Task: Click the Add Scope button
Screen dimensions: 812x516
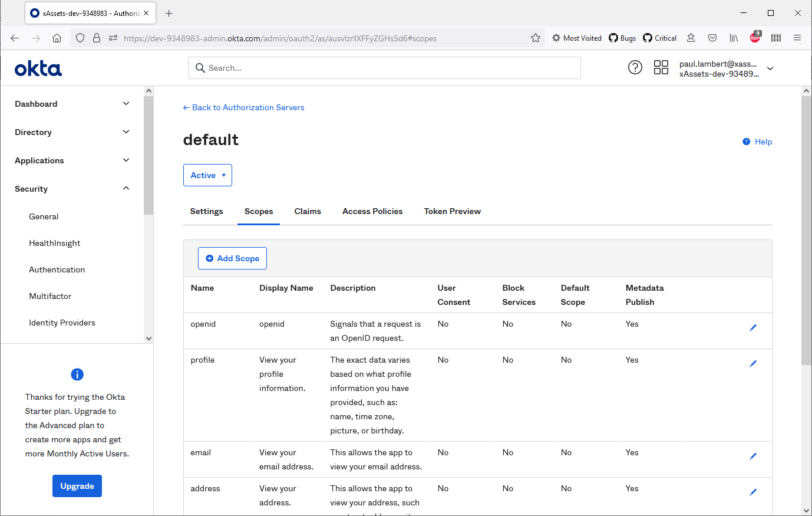Action: 232,258
